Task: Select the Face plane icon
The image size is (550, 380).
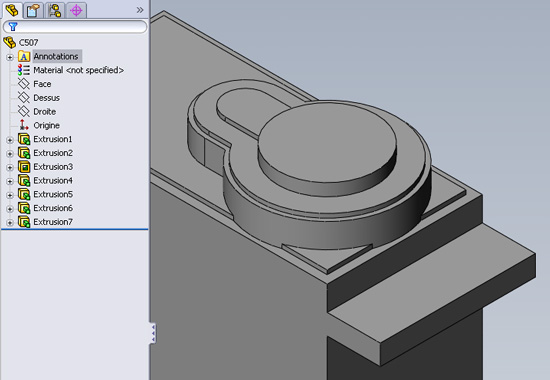Action: pos(24,84)
